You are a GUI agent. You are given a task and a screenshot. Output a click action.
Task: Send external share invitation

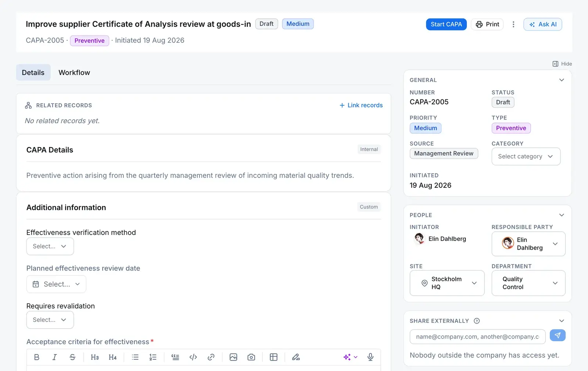pos(557,335)
